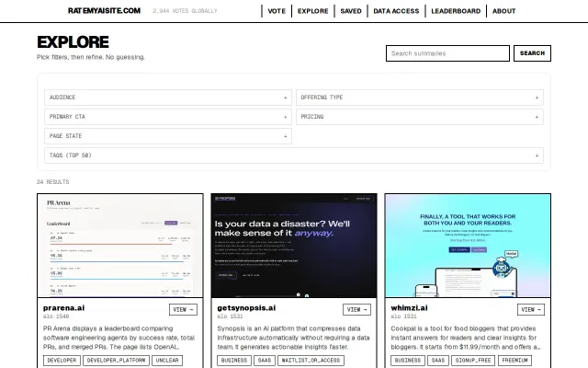The image size is (588, 368).
Task: Expand the OFFERING TYPE filter
Action: [420, 98]
